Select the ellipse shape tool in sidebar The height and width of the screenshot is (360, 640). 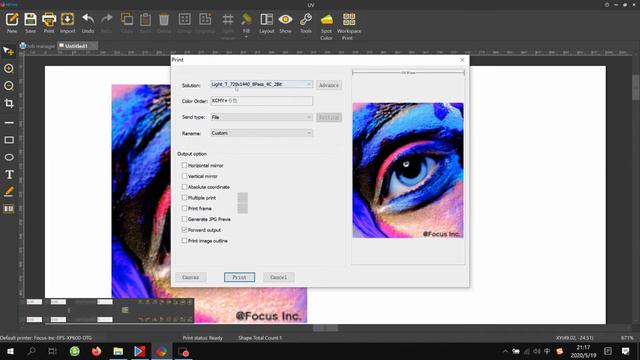9,158
